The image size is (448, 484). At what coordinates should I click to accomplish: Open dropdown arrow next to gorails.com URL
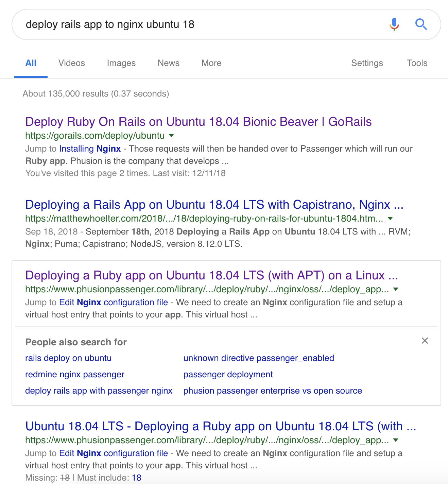point(171,136)
